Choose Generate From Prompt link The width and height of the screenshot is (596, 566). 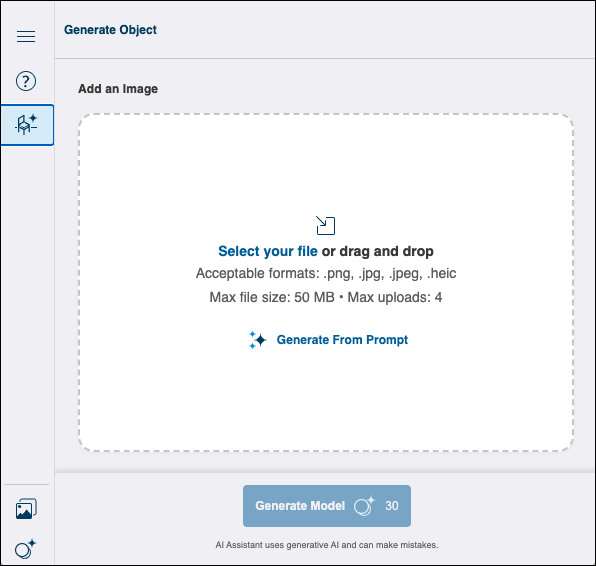click(x=342, y=339)
